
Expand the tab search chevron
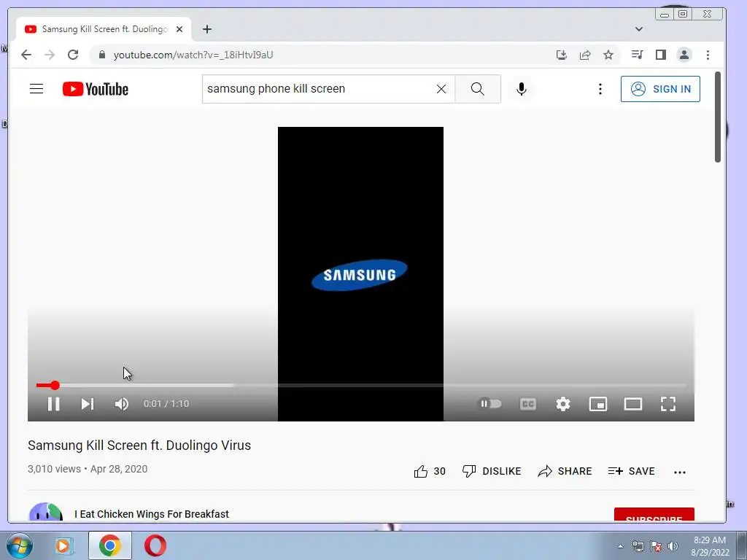pos(639,29)
